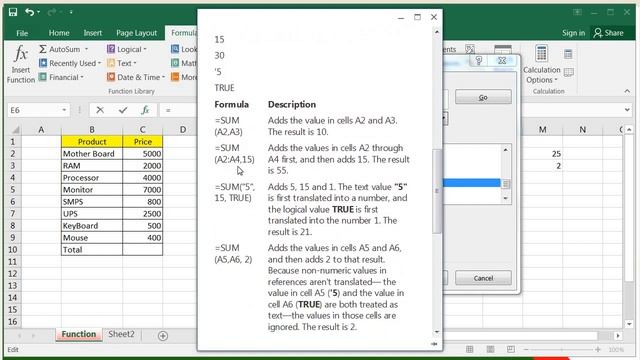640x360 pixels.
Task: Click the zoom in plus button
Action: coord(598,349)
